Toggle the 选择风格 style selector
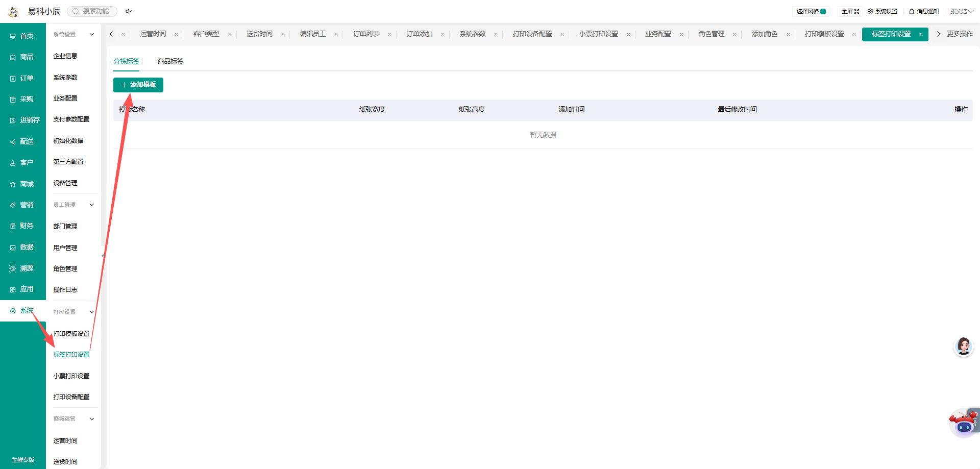 [x=811, y=11]
